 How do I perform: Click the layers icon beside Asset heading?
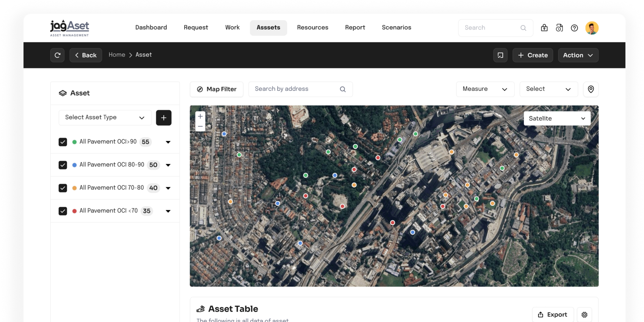[x=63, y=93]
